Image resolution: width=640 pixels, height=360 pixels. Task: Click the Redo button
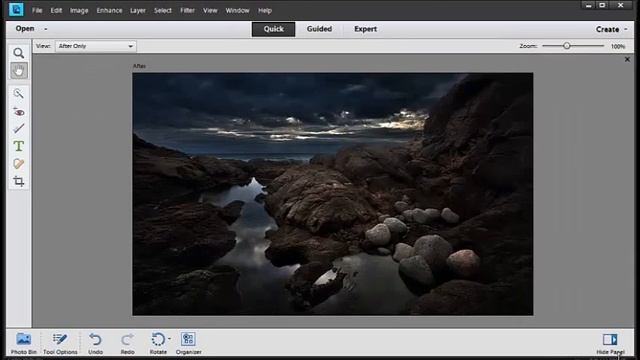(x=127, y=343)
